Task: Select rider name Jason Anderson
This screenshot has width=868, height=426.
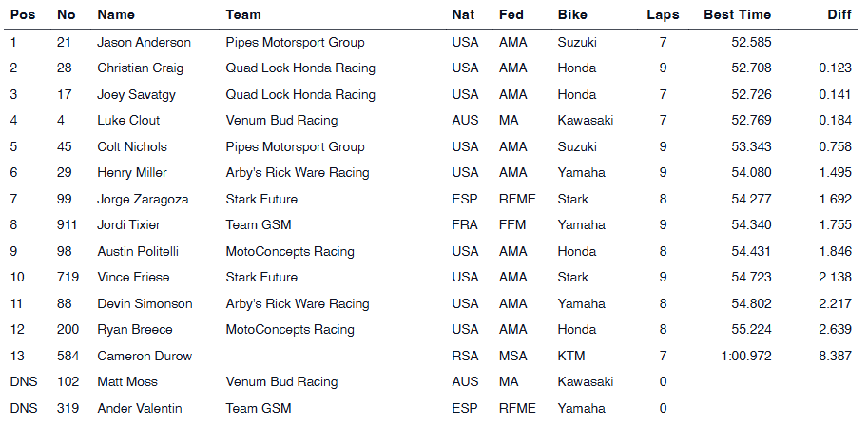Action: click(144, 42)
